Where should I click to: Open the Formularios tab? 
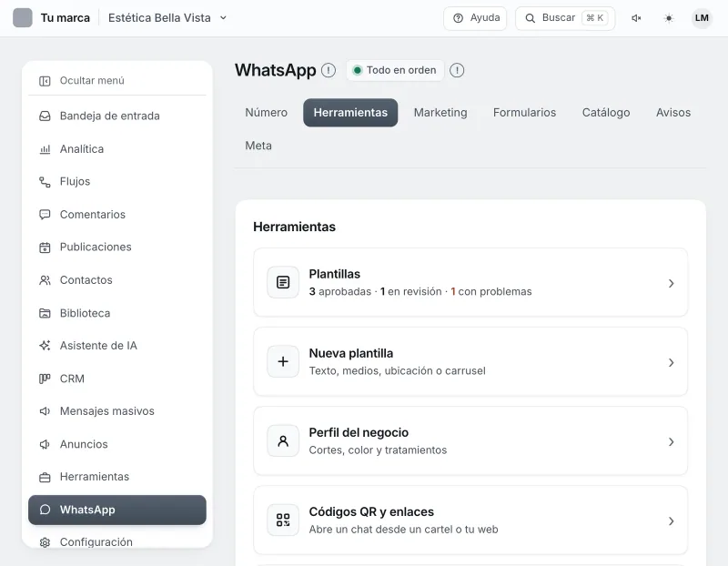[x=525, y=112]
